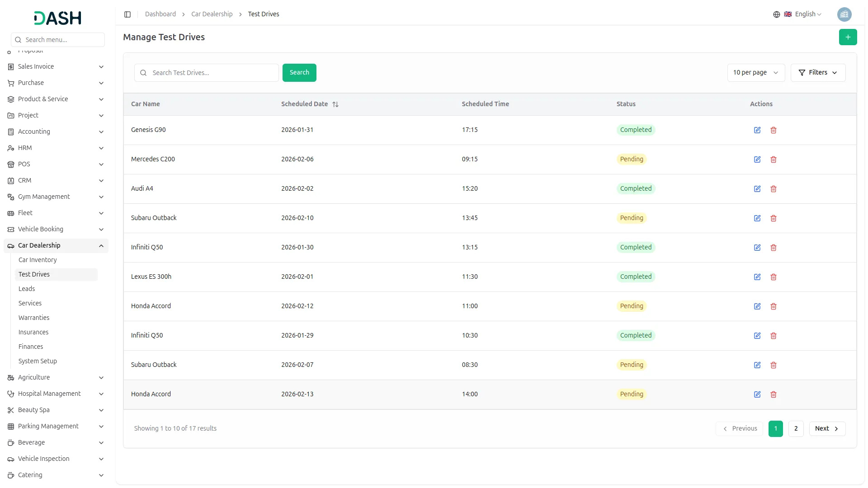Viewport: 868px width, 488px height.
Task: Toggle the sidebar collapse icon
Action: [127, 14]
